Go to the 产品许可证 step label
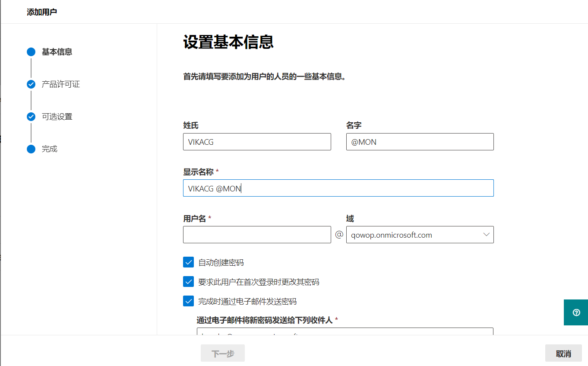Image resolution: width=588 pixels, height=366 pixels. click(61, 84)
